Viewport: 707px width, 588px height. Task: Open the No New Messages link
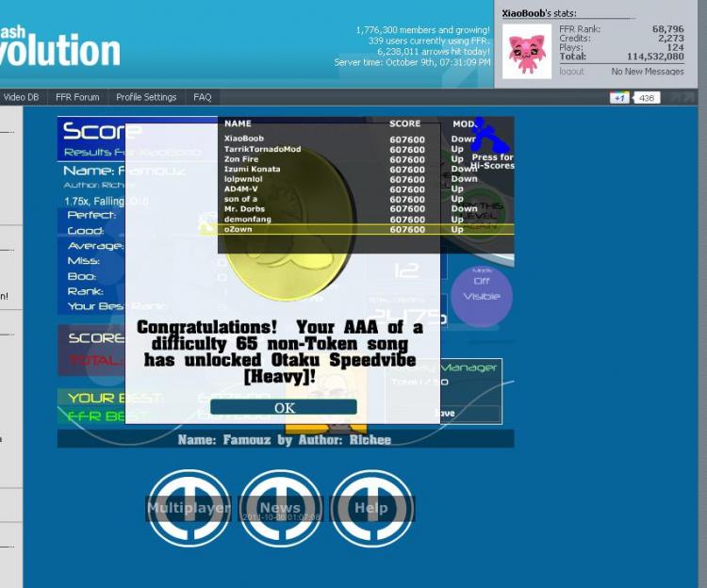647,72
